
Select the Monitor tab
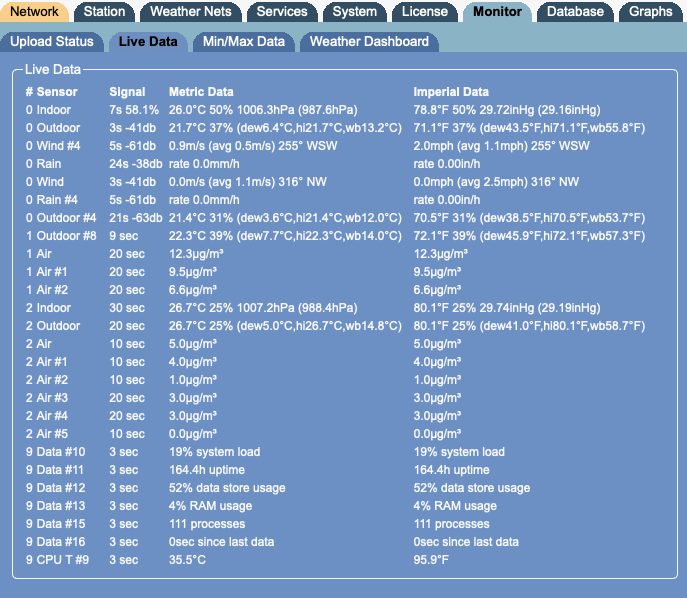tap(497, 11)
